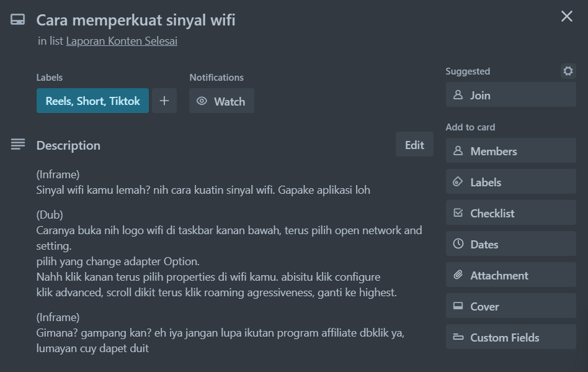This screenshot has height=372, width=588.
Task: Toggle Watch notifications for this card
Action: [x=222, y=101]
